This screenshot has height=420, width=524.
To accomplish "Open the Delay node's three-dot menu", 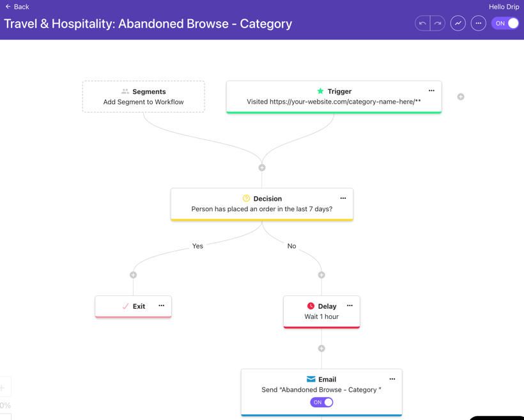I will pos(350,306).
